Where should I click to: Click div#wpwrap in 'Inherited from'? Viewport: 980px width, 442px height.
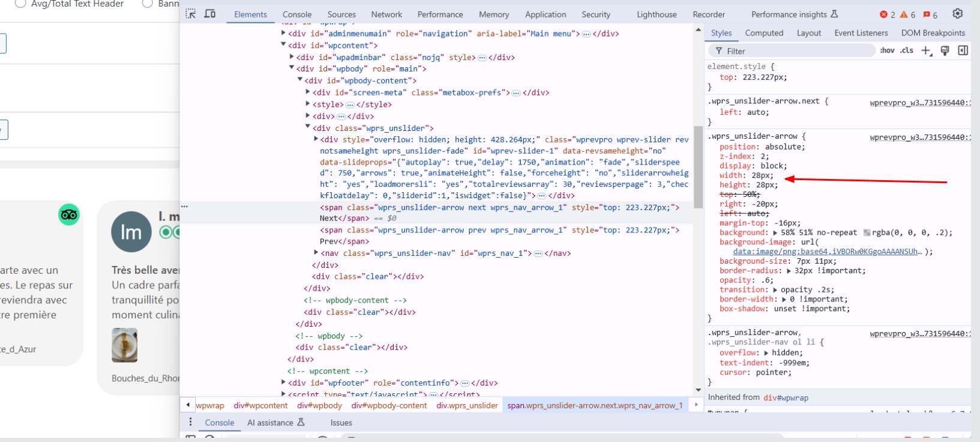[786, 398]
